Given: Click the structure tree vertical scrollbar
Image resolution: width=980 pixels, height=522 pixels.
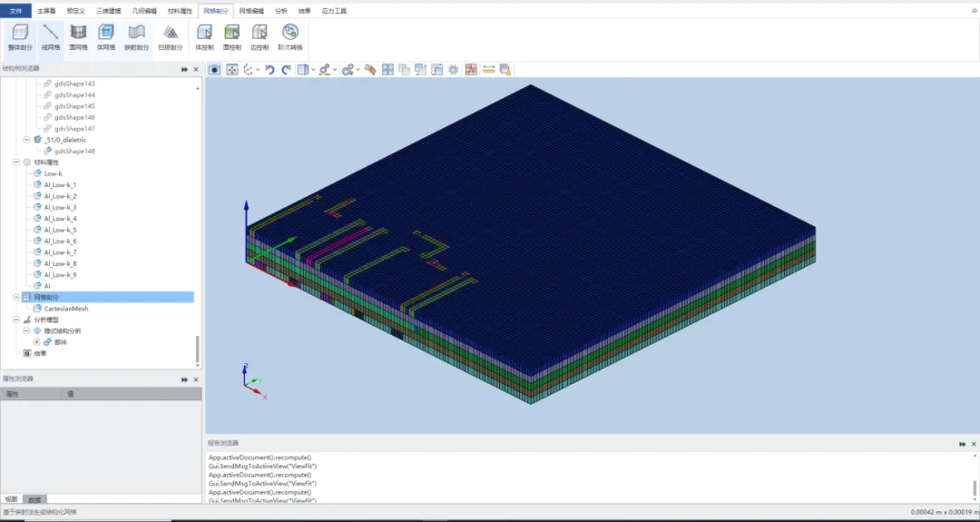Looking at the screenshot, I should [197, 349].
